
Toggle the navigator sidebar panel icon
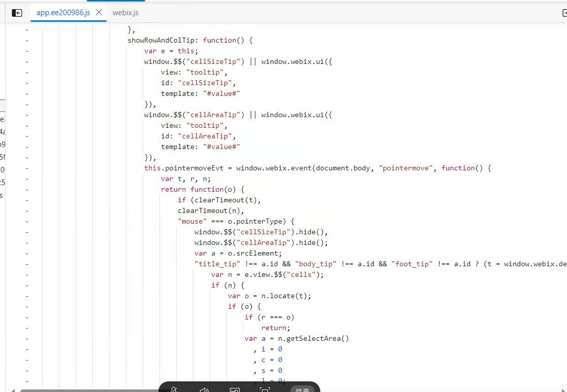(17, 13)
